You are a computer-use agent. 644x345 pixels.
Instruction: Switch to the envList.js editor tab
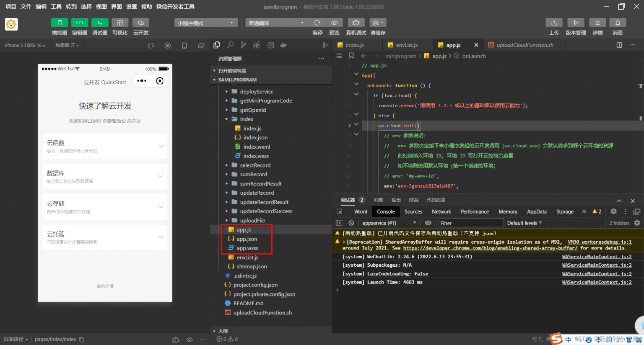(407, 45)
